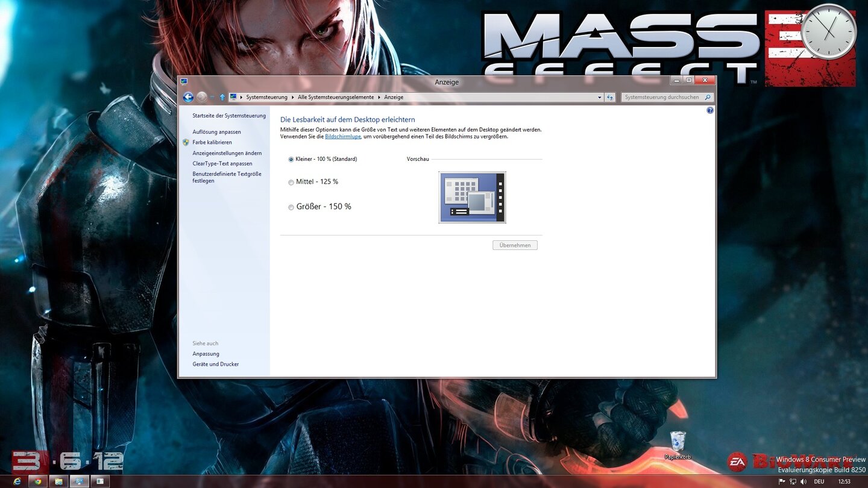
Task: Click network icon in system tray
Action: point(793,481)
